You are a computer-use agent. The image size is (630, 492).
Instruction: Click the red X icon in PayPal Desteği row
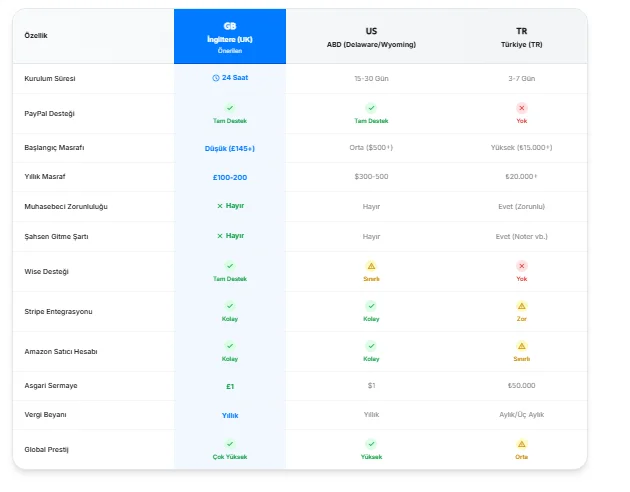pos(522,108)
